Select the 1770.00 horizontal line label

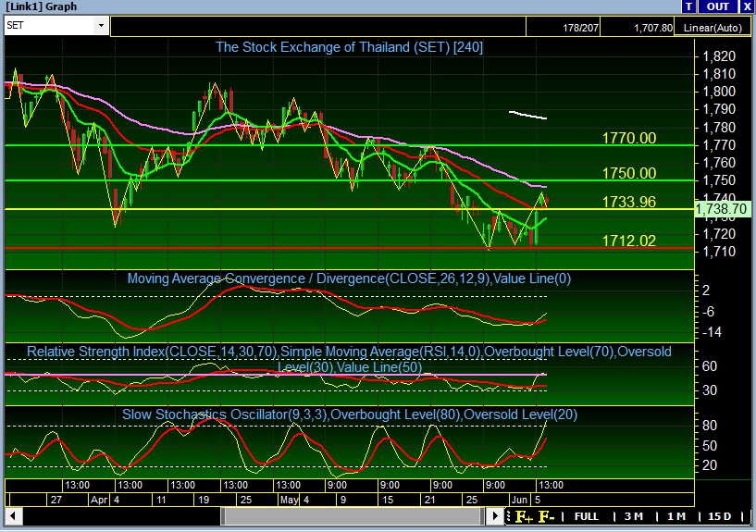point(628,138)
